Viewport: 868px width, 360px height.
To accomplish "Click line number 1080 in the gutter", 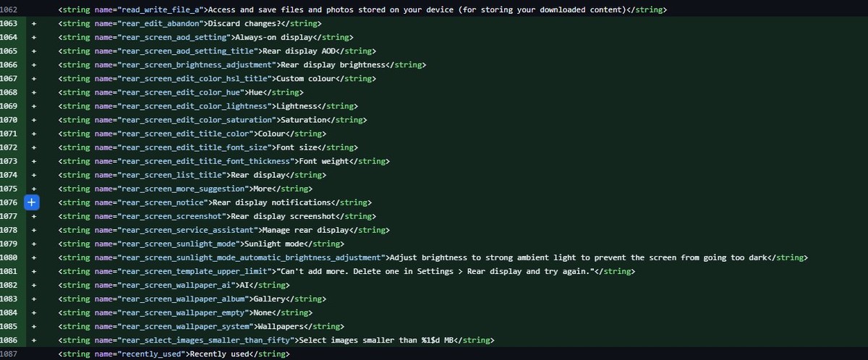I will pyautogui.click(x=9, y=257).
